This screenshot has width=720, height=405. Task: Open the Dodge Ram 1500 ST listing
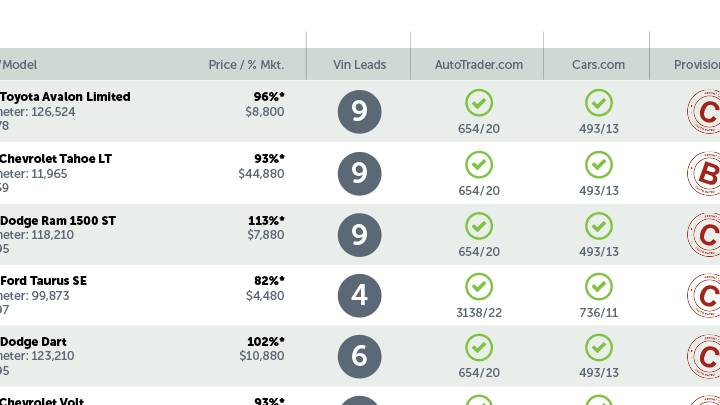(x=58, y=220)
